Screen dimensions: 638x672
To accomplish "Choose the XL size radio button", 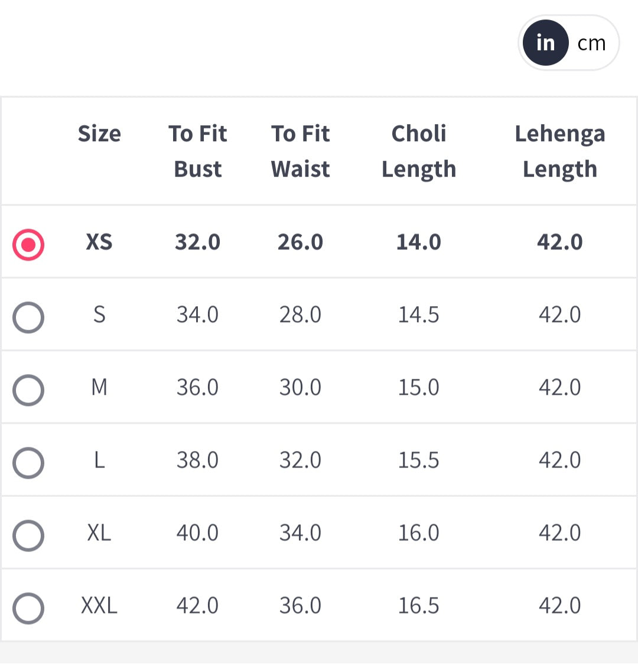I will click(28, 535).
